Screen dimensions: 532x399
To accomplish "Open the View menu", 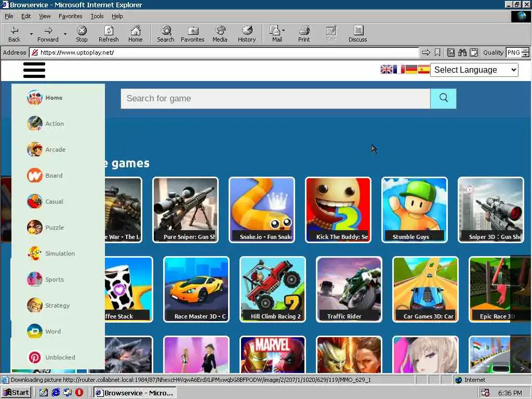I will (45, 16).
